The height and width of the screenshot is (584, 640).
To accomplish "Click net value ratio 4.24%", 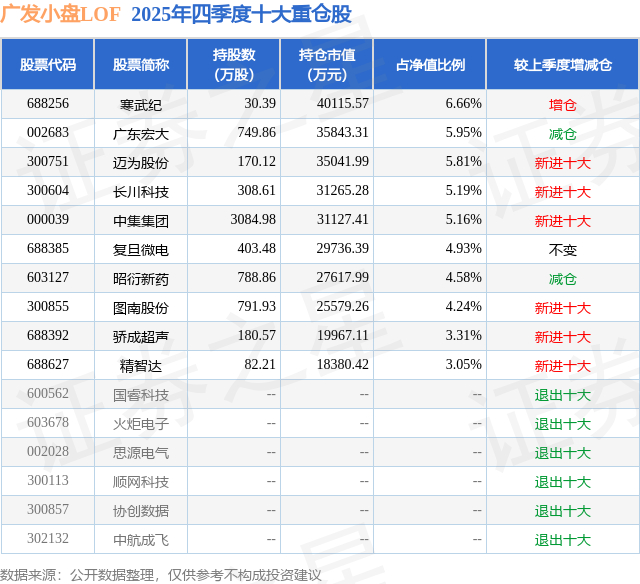I will point(464,306).
